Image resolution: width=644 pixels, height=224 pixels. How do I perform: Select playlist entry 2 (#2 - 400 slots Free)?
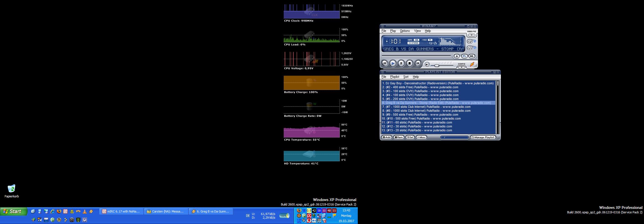coord(438,87)
